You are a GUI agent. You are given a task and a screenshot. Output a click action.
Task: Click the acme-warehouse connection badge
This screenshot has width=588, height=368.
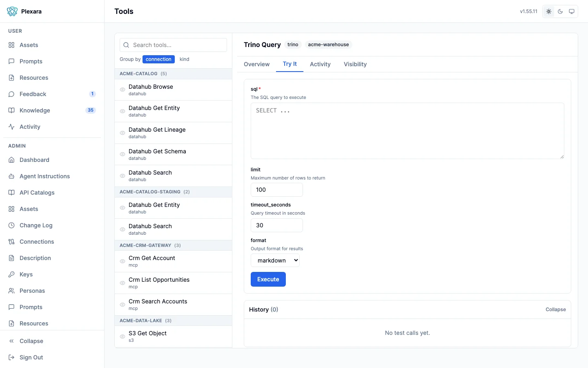click(x=328, y=45)
